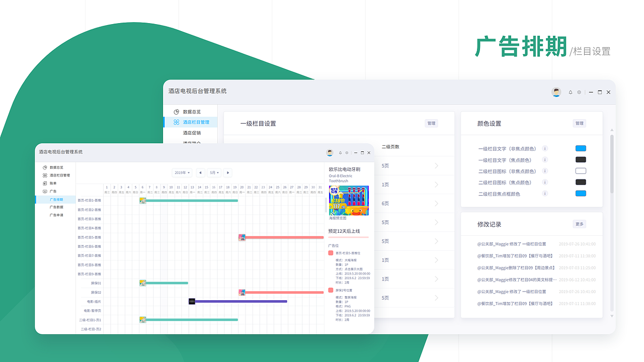
Task: Open settings gear in front window title bar
Action: coord(347,153)
